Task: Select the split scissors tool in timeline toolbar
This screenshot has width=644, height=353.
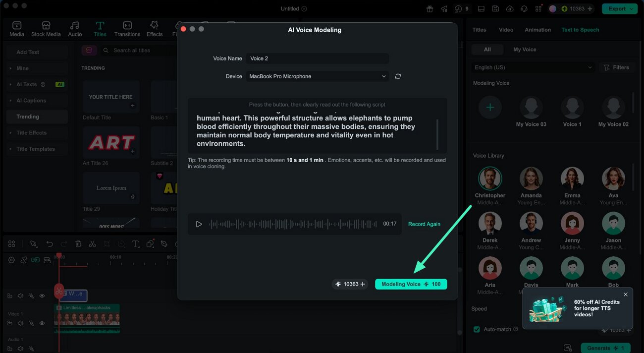Action: coord(92,244)
